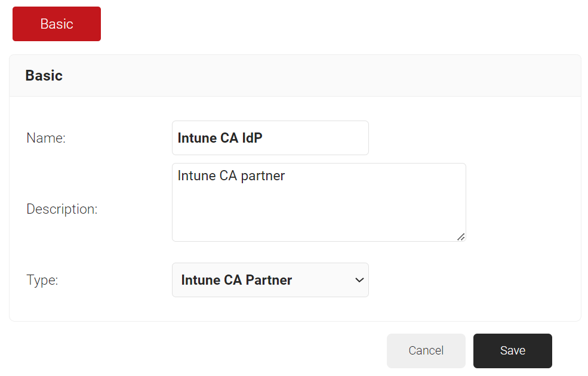The width and height of the screenshot is (588, 376).
Task: Select the "Intune CA Partner" selected value
Action: tap(236, 280)
